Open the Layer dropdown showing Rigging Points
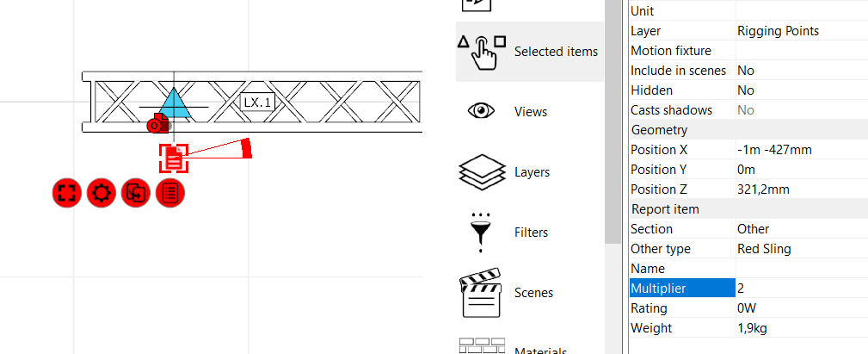The width and height of the screenshot is (868, 354). pyautogui.click(x=800, y=31)
